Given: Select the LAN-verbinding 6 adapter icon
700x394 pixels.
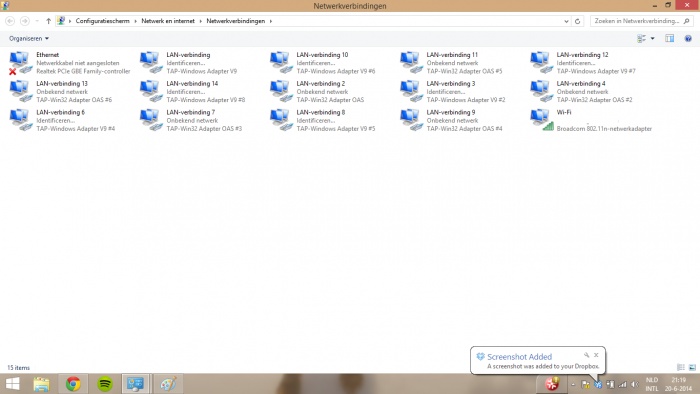Looking at the screenshot, I should [21, 120].
